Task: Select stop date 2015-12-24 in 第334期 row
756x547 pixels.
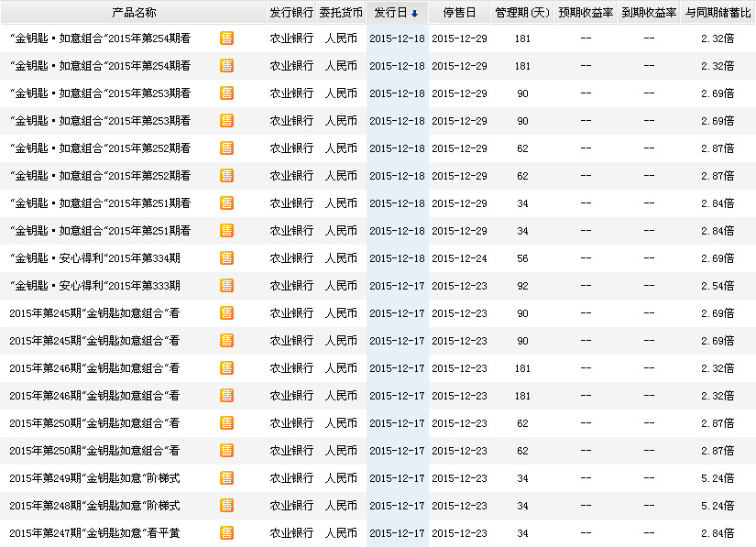Action: [x=459, y=258]
